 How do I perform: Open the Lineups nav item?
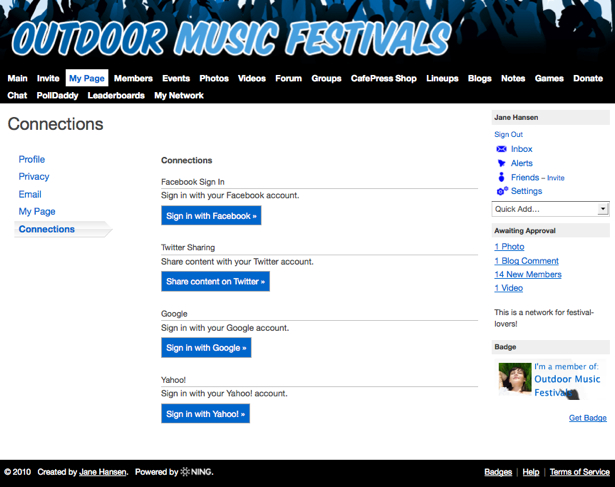(x=442, y=78)
